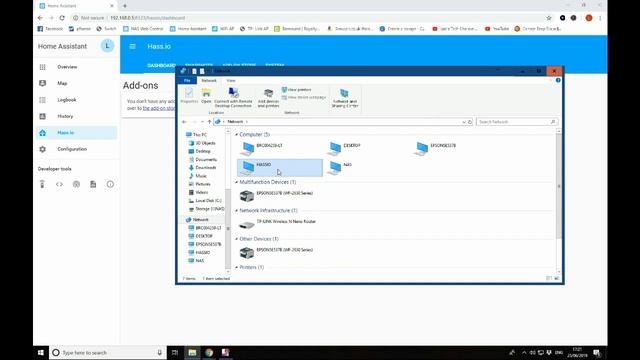640x360 pixels.
Task: Reload the Chrome page
Action: [x=62, y=18]
